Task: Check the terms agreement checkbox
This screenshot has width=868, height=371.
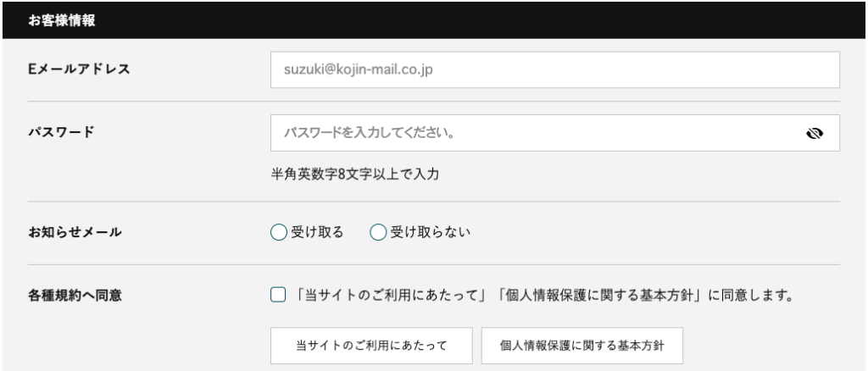Action: click(x=278, y=296)
